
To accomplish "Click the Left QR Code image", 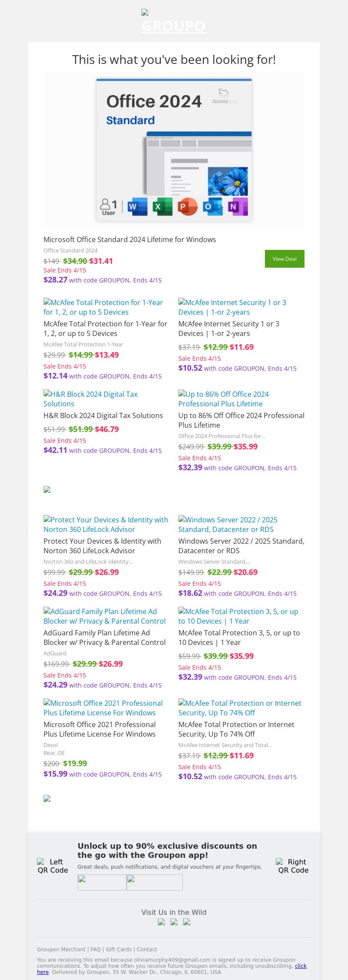I will 53,866.
